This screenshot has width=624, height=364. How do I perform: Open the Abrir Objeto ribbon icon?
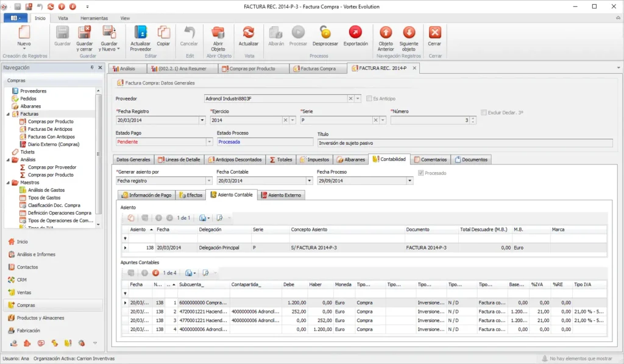tap(218, 33)
